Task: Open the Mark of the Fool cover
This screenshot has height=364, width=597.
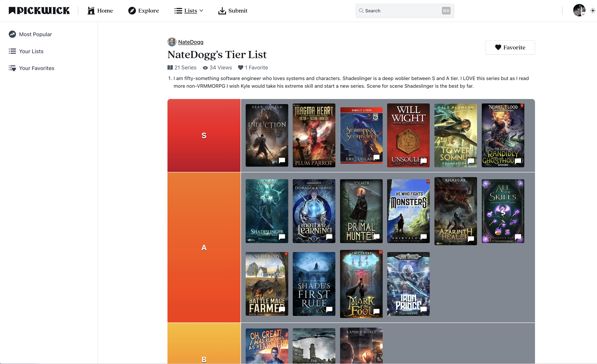Action: (361, 284)
